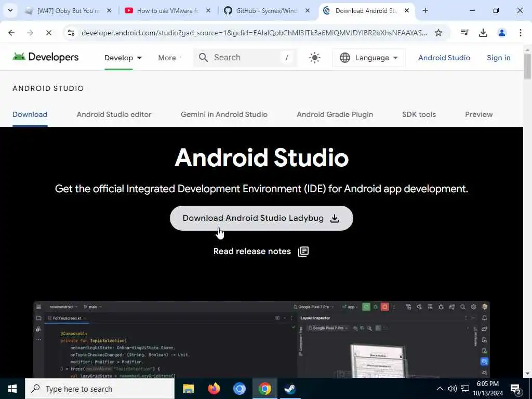This screenshot has width=532, height=399.
Task: Close the Download Android Studio tab
Action: coord(406,10)
